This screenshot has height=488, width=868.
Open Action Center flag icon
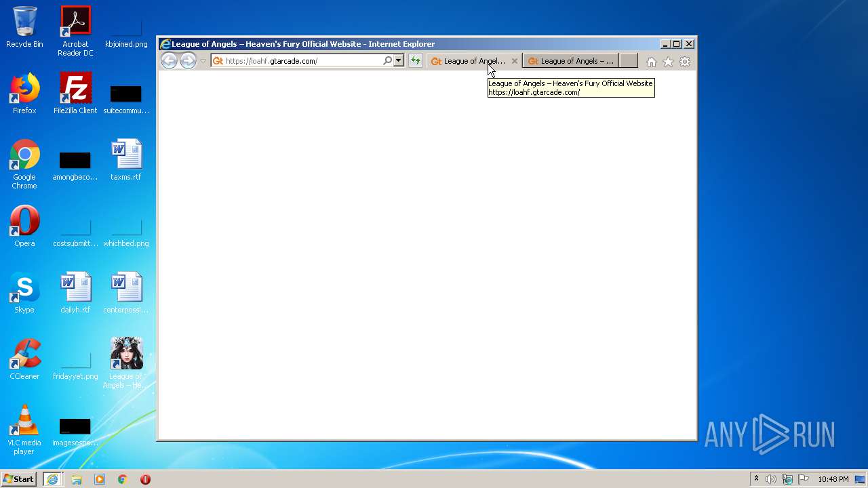point(804,479)
